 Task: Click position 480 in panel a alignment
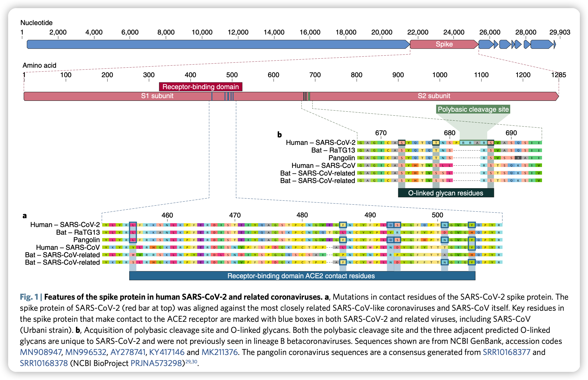[x=302, y=215]
